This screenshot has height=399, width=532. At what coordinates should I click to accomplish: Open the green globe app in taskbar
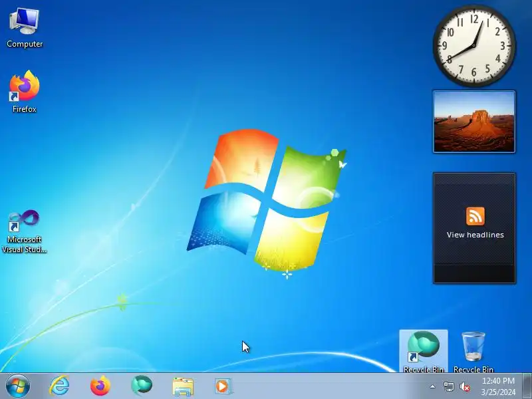[x=142, y=386]
